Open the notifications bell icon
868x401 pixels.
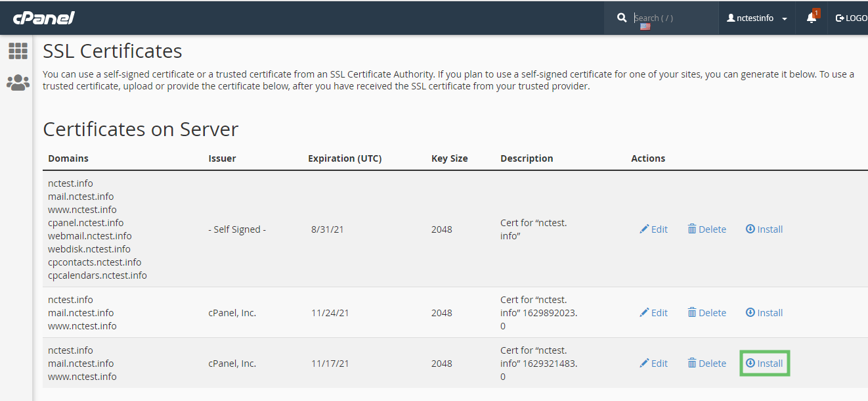[810, 18]
